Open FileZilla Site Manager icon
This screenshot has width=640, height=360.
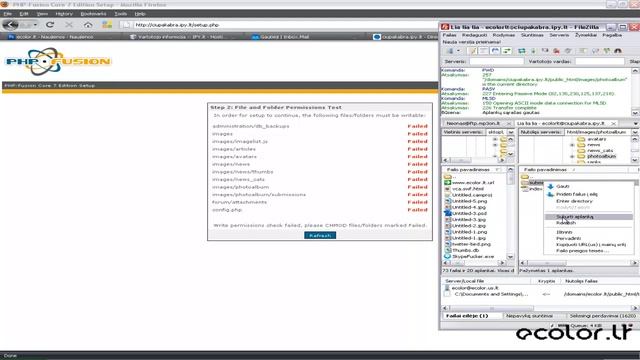tap(449, 51)
